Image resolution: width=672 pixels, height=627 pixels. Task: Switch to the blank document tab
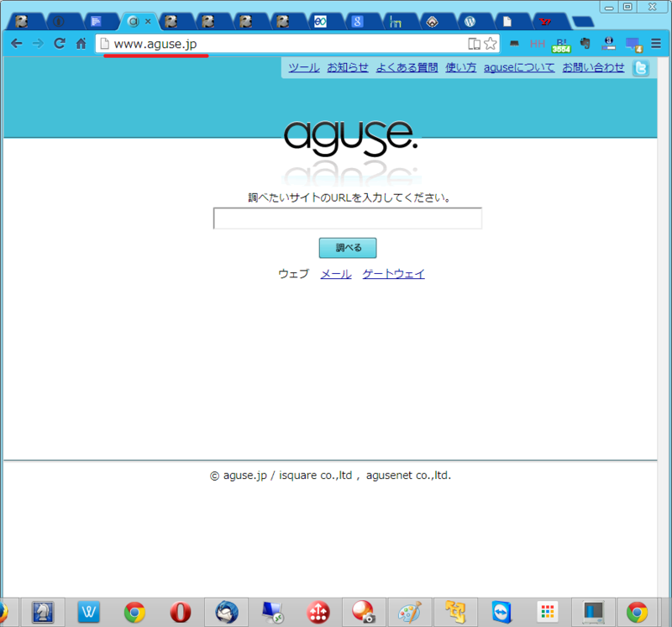[x=513, y=22]
